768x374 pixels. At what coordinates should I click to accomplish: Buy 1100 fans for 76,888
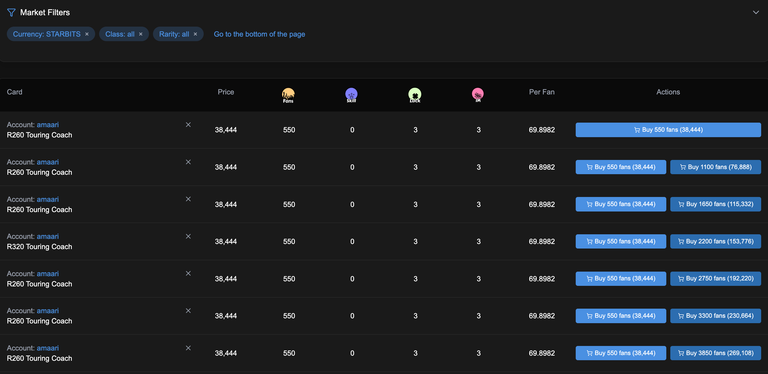coord(716,167)
